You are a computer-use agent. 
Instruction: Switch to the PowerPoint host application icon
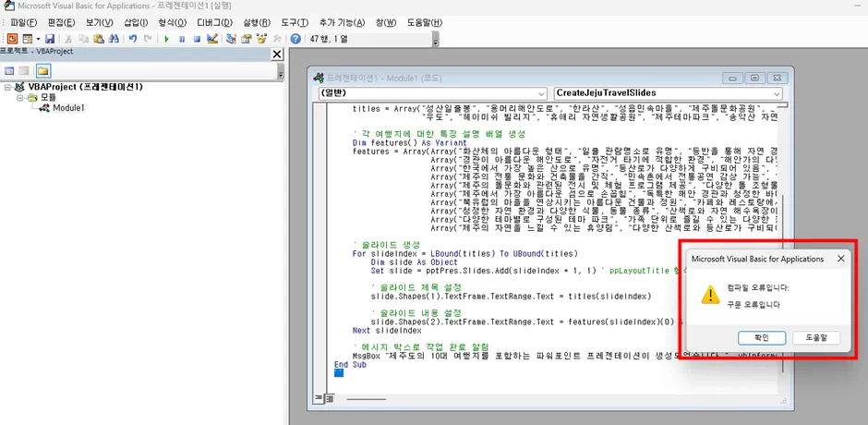[12, 39]
